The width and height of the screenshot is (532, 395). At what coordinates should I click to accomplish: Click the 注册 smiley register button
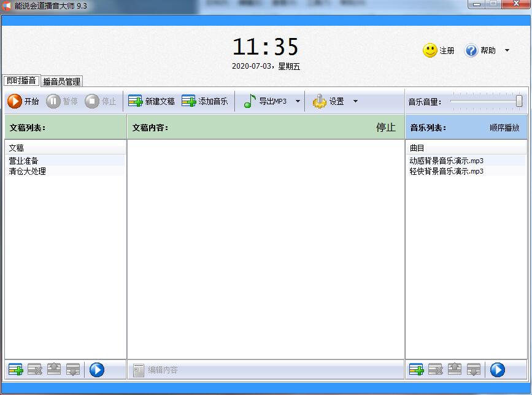point(438,50)
